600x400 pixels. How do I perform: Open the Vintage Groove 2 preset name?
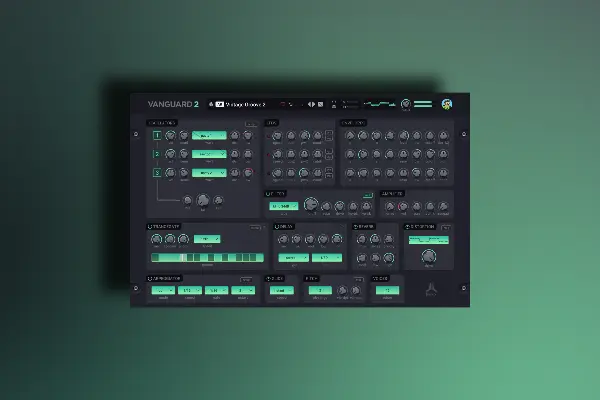[245, 104]
